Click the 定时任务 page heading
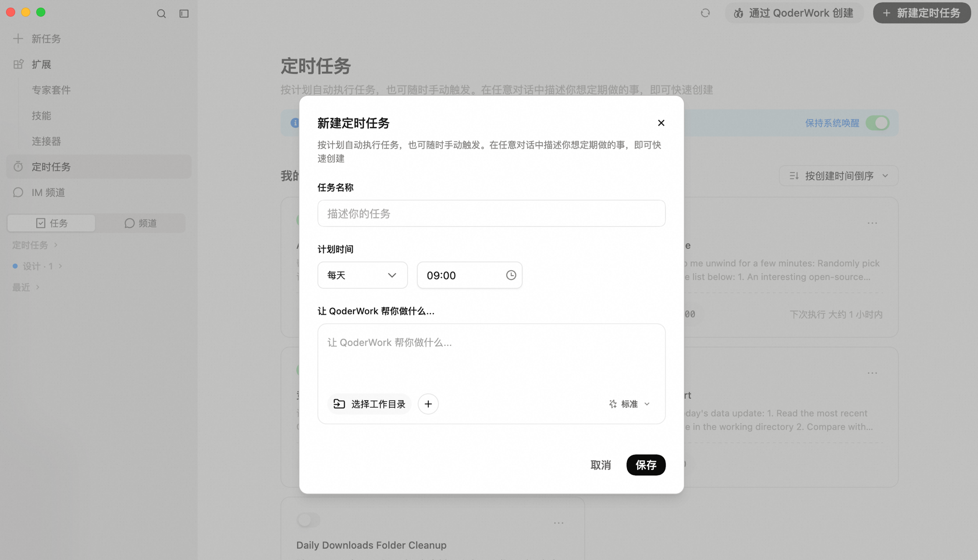 coord(316,66)
